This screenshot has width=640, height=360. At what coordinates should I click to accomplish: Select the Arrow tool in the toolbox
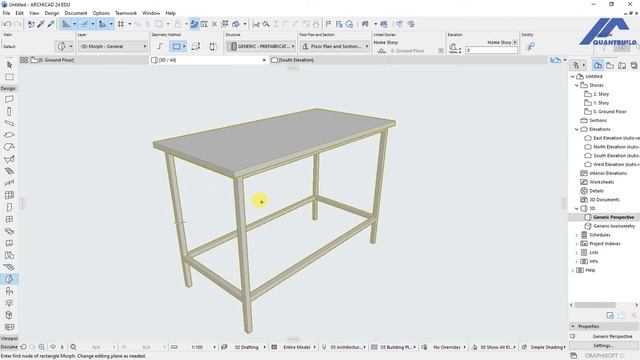9,65
